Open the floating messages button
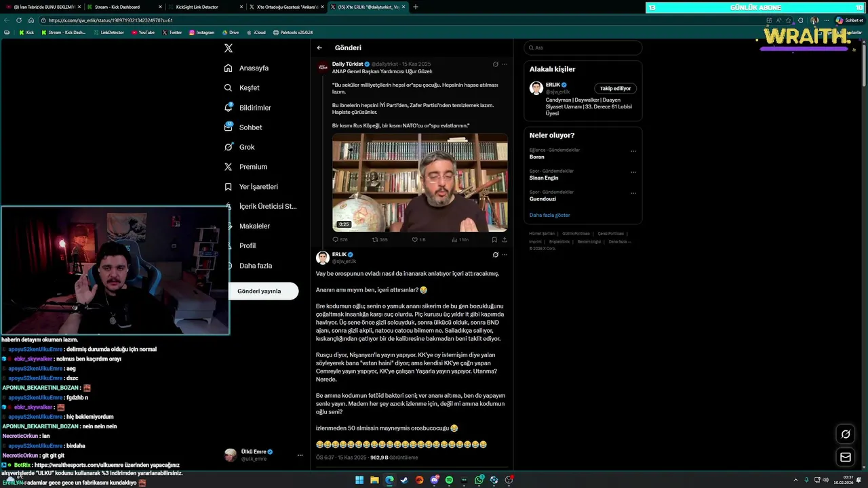The height and width of the screenshot is (488, 868). [x=846, y=457]
